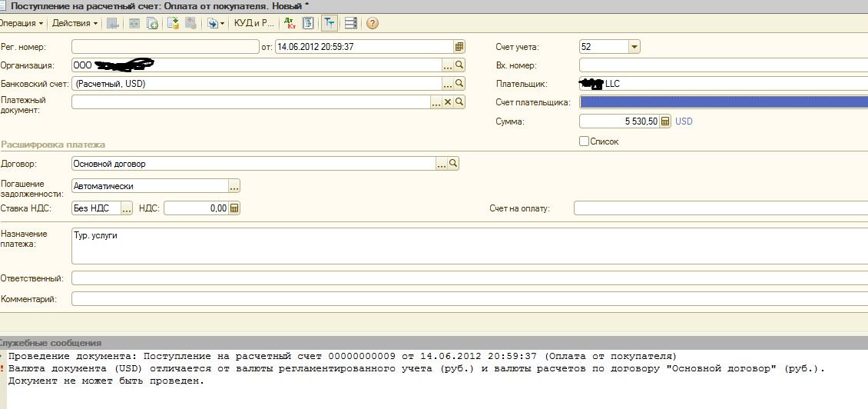Open help via question mark icon
Screen dimensions: 868x409
373,23
